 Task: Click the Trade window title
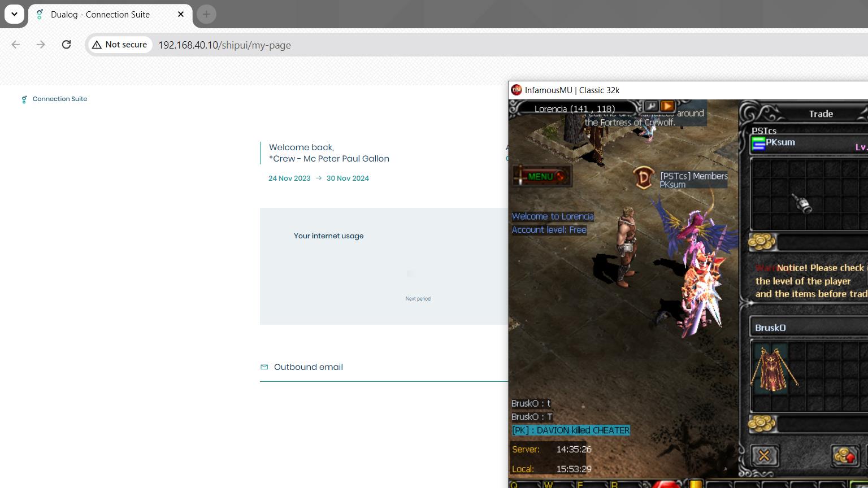821,114
